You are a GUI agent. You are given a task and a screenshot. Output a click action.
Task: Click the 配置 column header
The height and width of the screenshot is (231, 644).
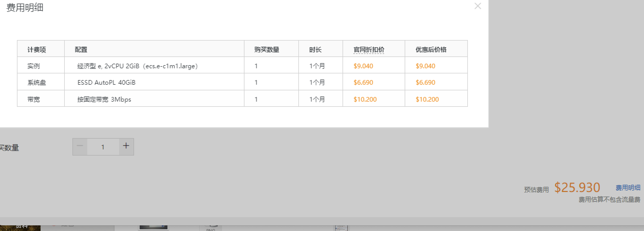[81, 50]
